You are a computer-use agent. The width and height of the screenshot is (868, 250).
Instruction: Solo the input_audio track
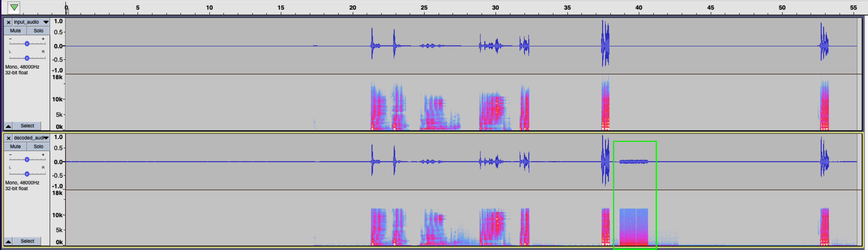38,31
